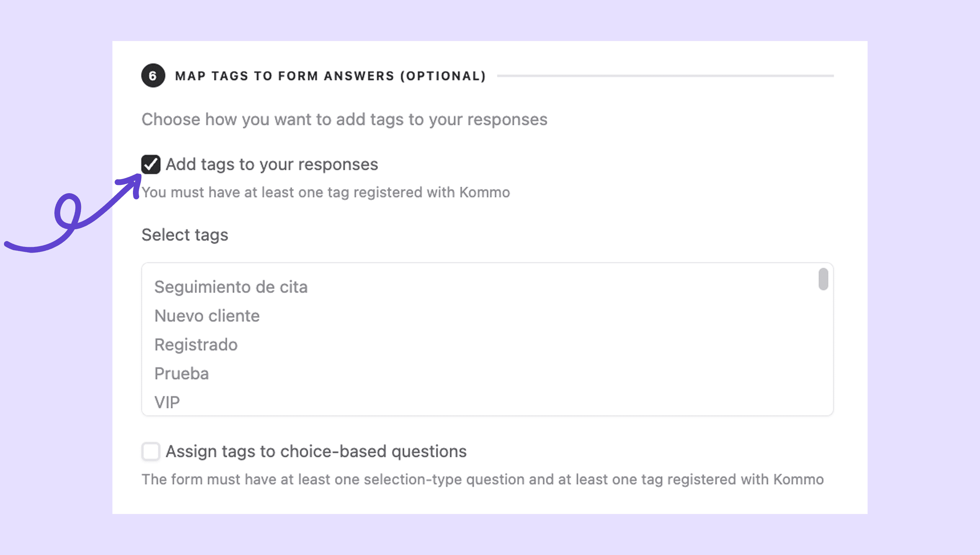Select the Prueba tag in list

click(181, 374)
